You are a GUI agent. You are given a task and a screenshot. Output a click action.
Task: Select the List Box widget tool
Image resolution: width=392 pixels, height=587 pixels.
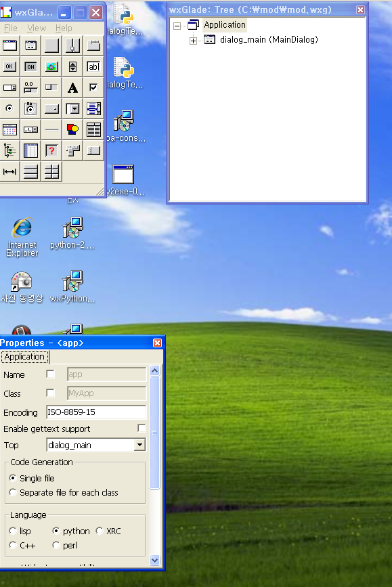coord(93,108)
